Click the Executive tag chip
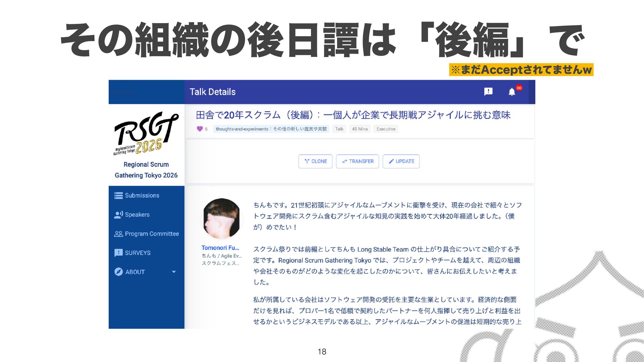 pos(386,129)
